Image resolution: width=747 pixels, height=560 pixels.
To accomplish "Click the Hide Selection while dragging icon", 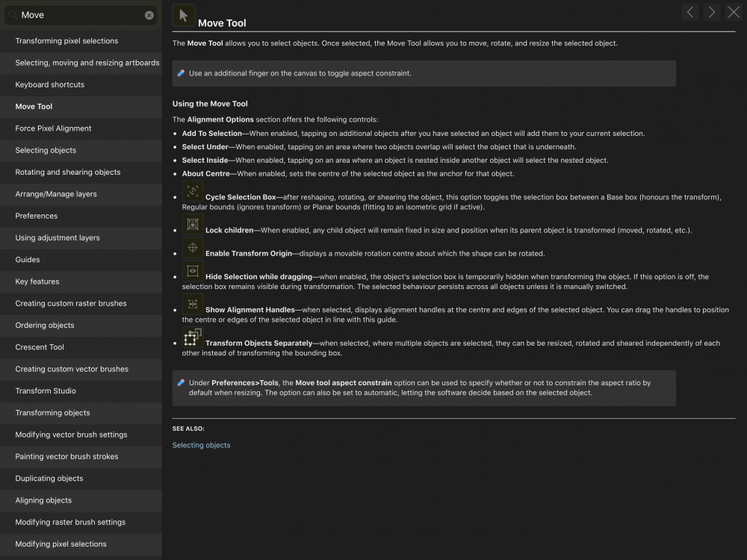I will [193, 271].
